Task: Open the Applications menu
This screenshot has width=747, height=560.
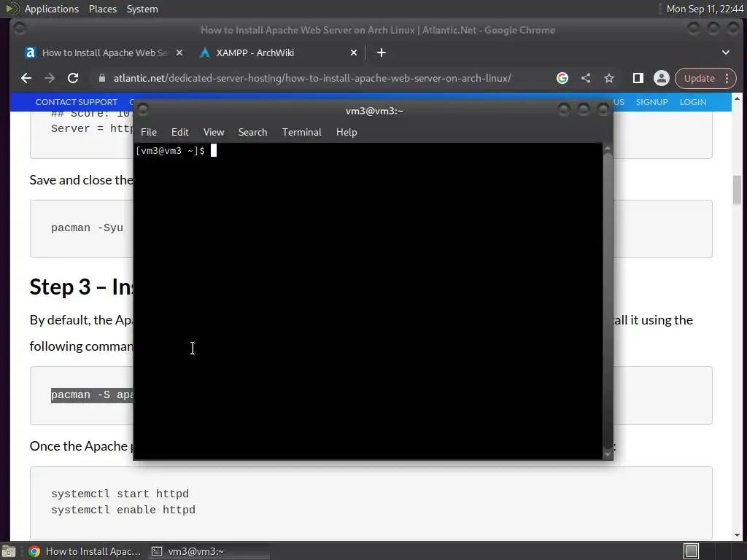Action: [x=52, y=9]
